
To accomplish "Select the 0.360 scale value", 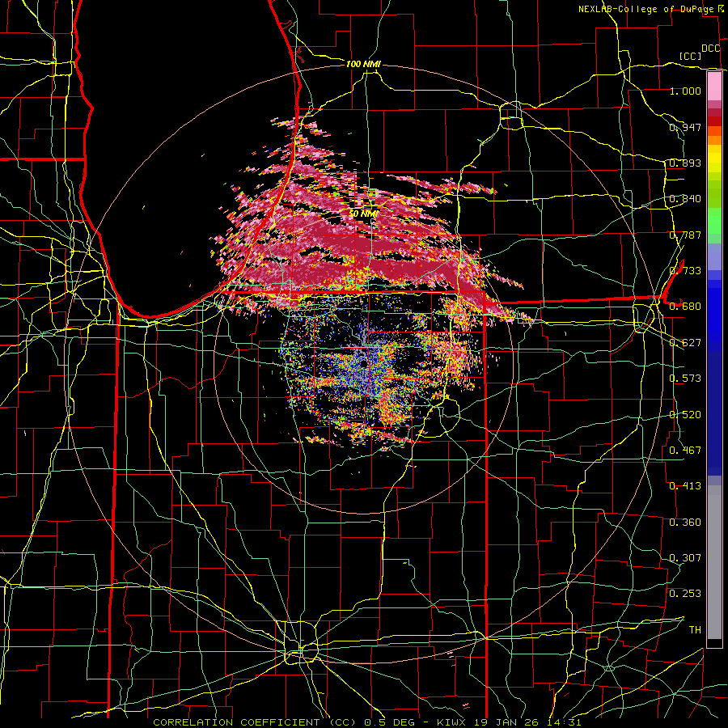I will point(685,523).
